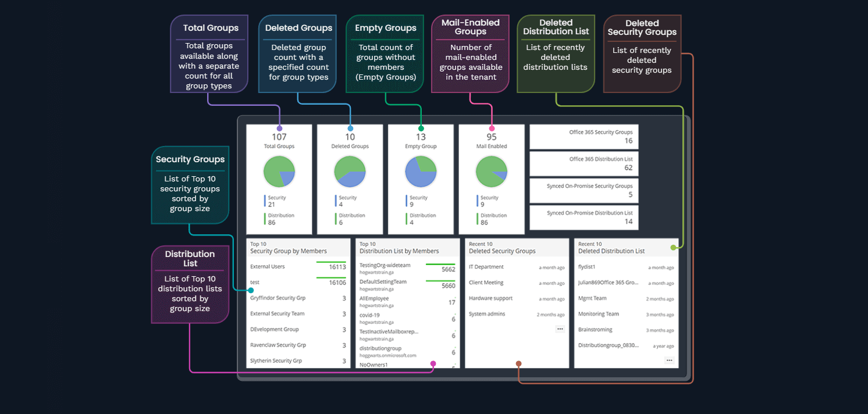Open the Synced On-Promise Distribution List tile
868x414 pixels.
coord(584,217)
